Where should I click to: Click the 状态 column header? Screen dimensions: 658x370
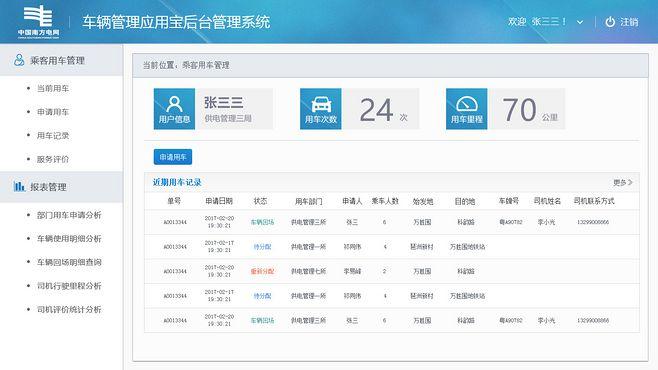pyautogui.click(x=260, y=201)
